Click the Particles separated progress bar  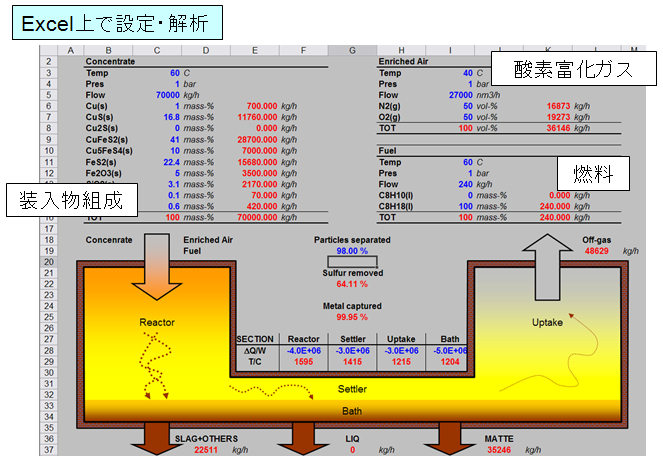point(350,262)
